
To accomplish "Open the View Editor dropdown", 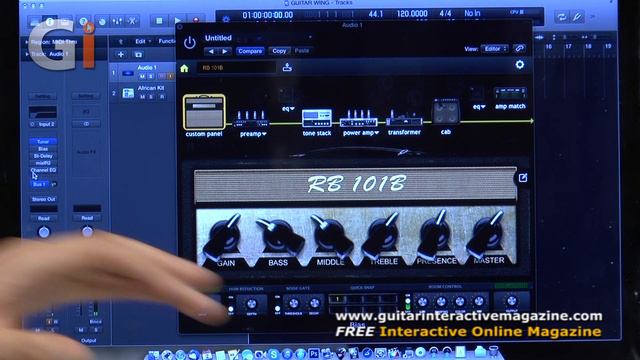I will [x=494, y=49].
